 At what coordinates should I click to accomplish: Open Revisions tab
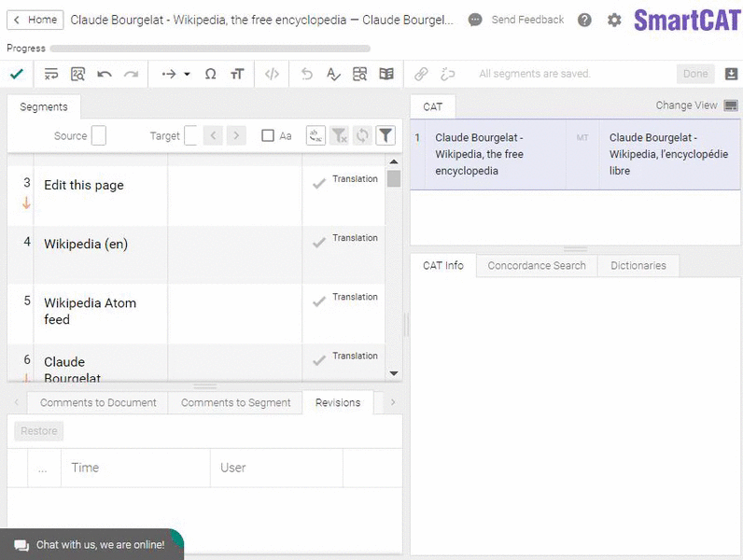pos(338,402)
